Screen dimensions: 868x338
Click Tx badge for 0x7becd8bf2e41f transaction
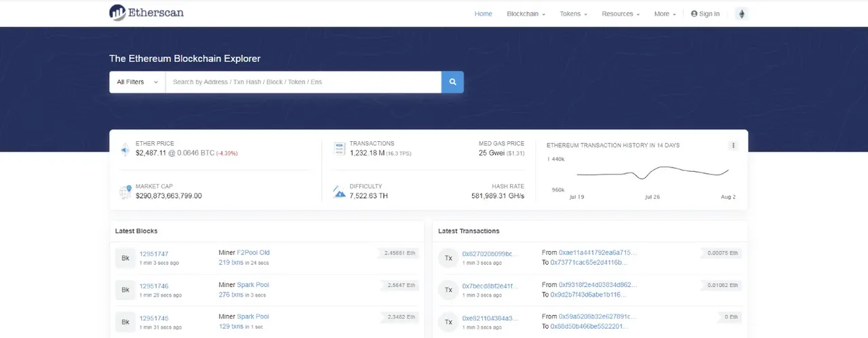448,290
